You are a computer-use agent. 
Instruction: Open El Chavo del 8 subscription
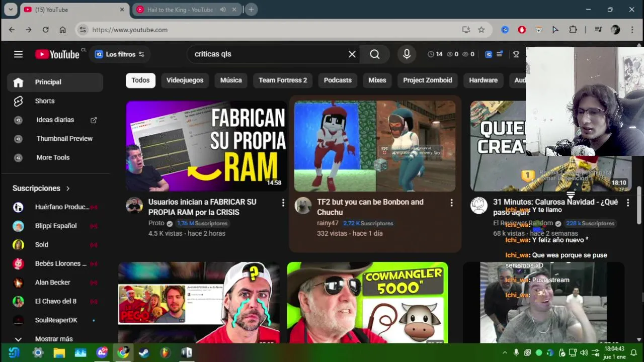pos(55,301)
